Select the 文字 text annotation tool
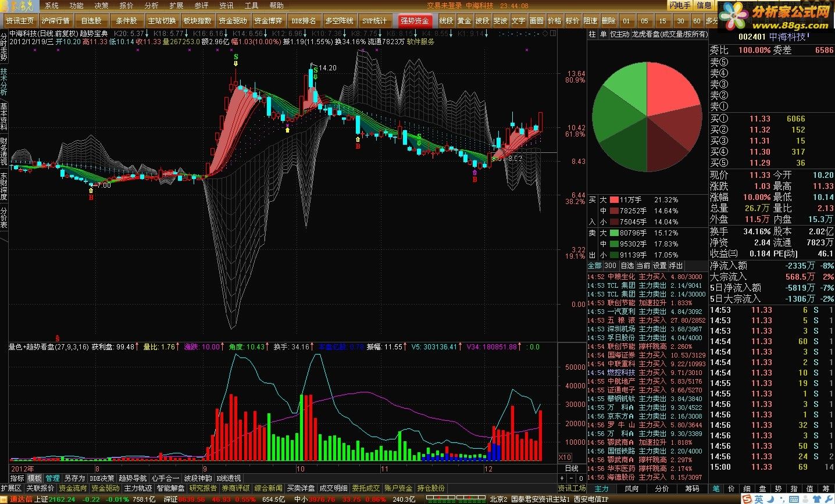 tap(519, 20)
